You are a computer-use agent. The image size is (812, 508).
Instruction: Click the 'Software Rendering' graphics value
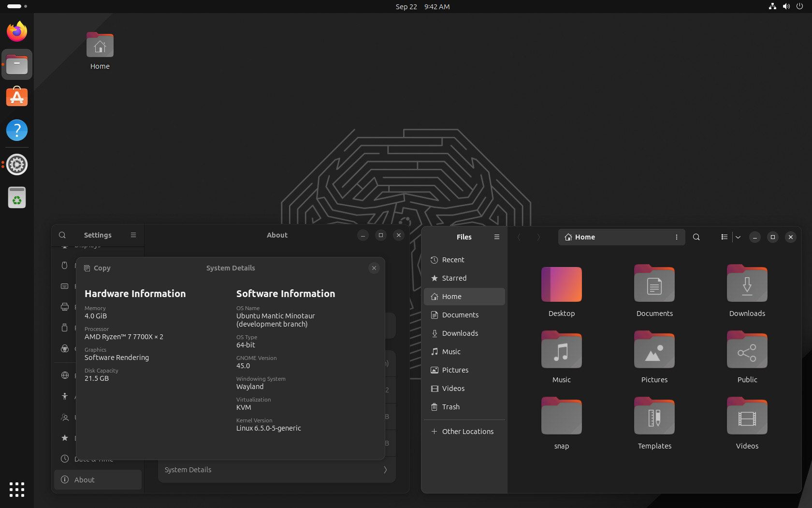point(117,358)
